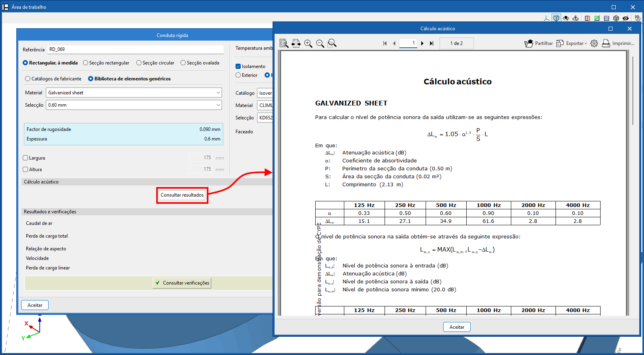The image size is (644, 355).
Task: Click the Relação de aspecto label
Action: pyautogui.click(x=46, y=249)
